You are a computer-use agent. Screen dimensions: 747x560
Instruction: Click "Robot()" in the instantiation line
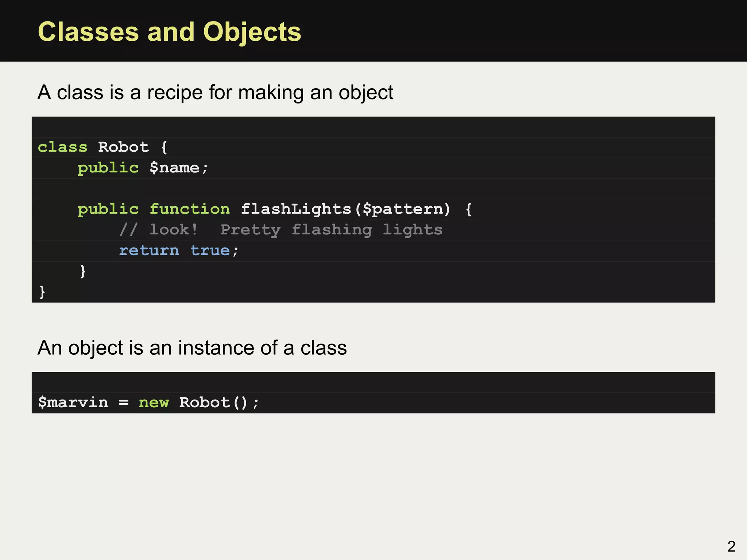(x=213, y=402)
